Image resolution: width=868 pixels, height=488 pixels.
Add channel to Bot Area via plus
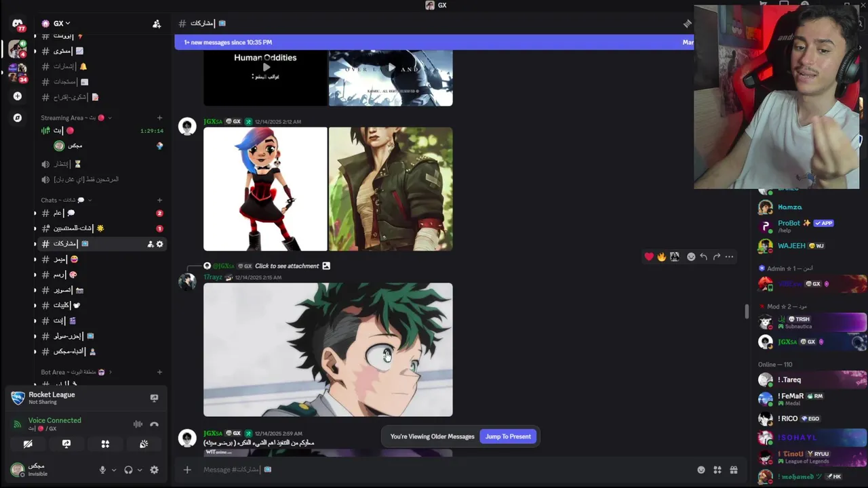(x=159, y=372)
